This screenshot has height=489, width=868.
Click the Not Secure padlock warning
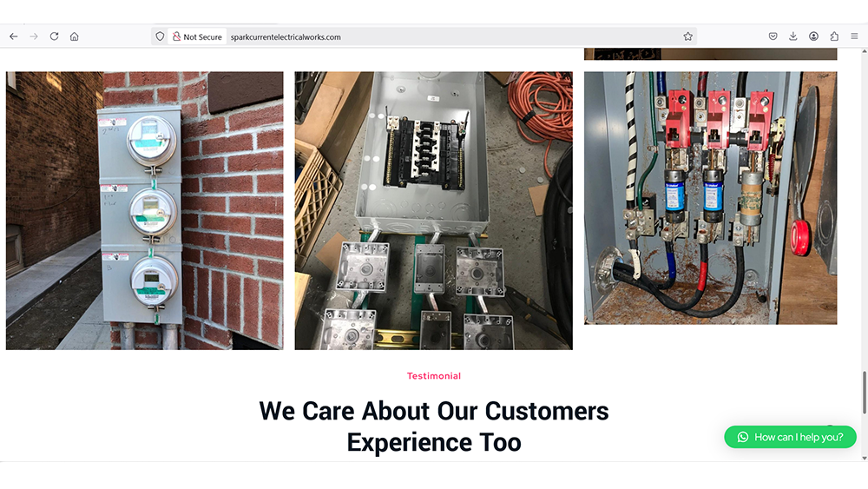(197, 37)
